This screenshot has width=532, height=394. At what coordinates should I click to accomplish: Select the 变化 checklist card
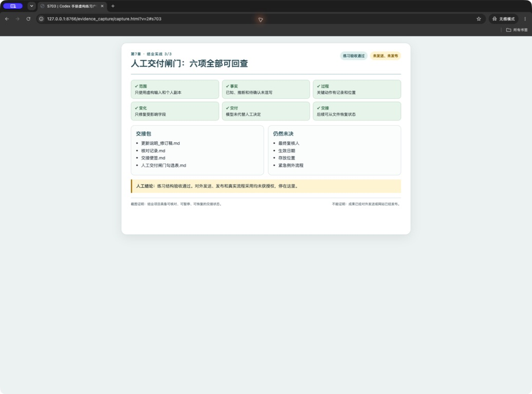(x=175, y=111)
